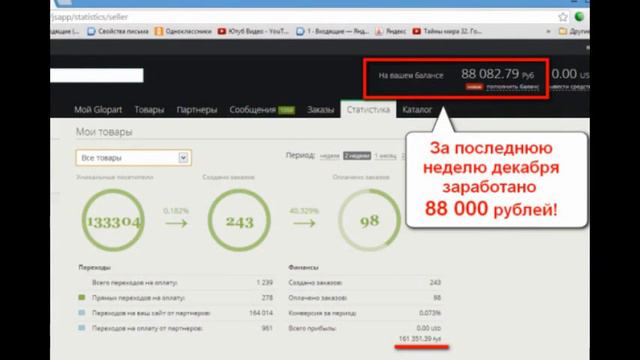The height and width of the screenshot is (360, 640).
Task: Click the Всего переходов на оплату row label
Action: click(x=134, y=282)
